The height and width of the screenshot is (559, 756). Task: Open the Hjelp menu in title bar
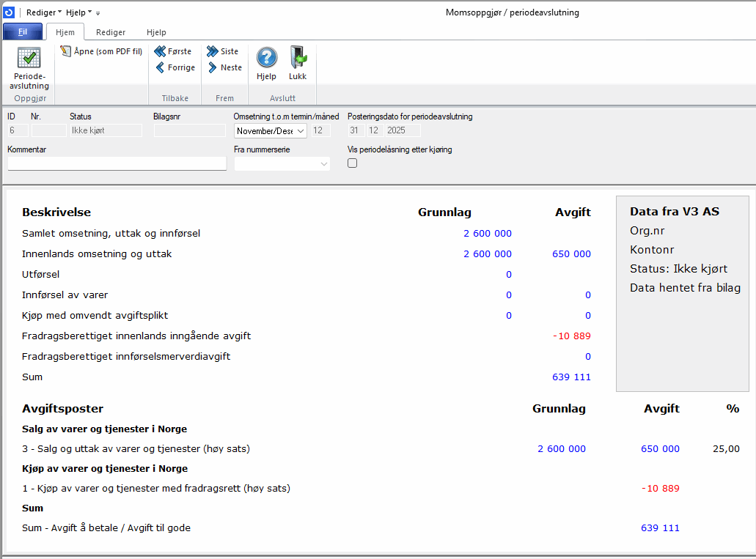point(78,12)
